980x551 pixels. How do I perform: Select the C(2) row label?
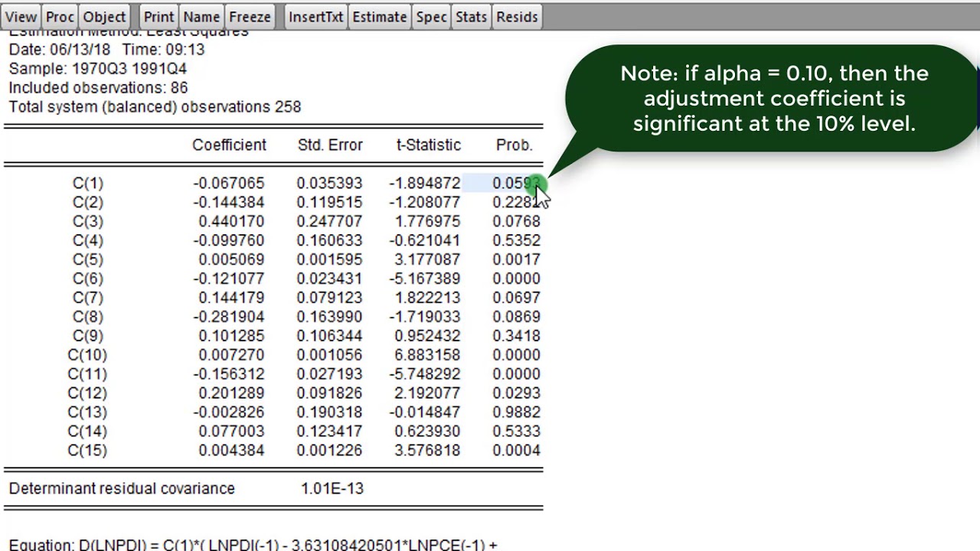pos(88,203)
